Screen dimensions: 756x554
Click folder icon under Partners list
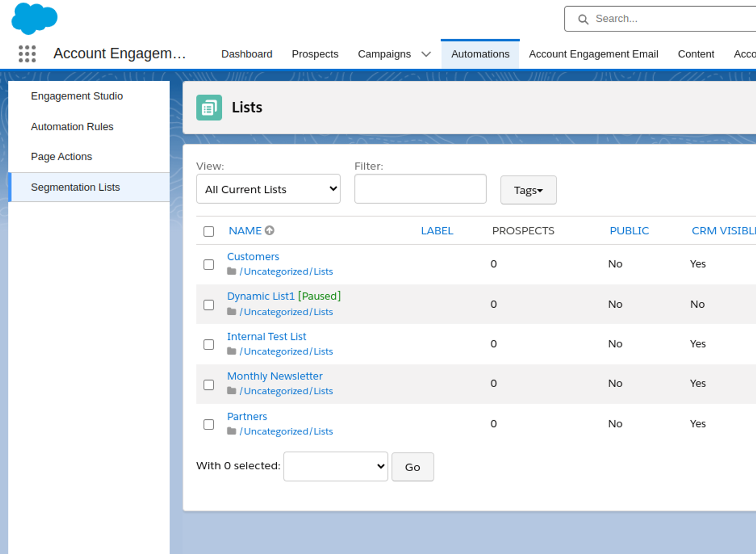point(232,431)
